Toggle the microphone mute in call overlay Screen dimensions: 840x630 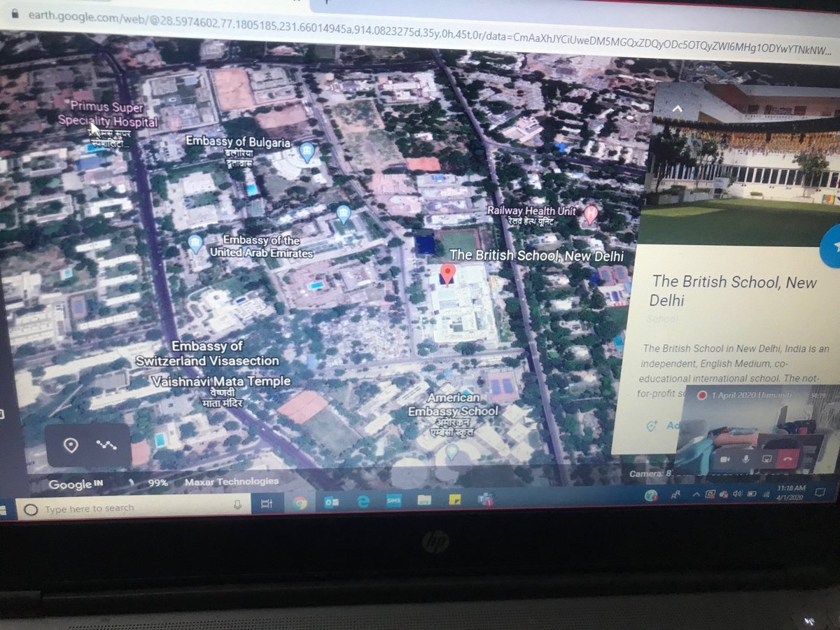(x=745, y=459)
